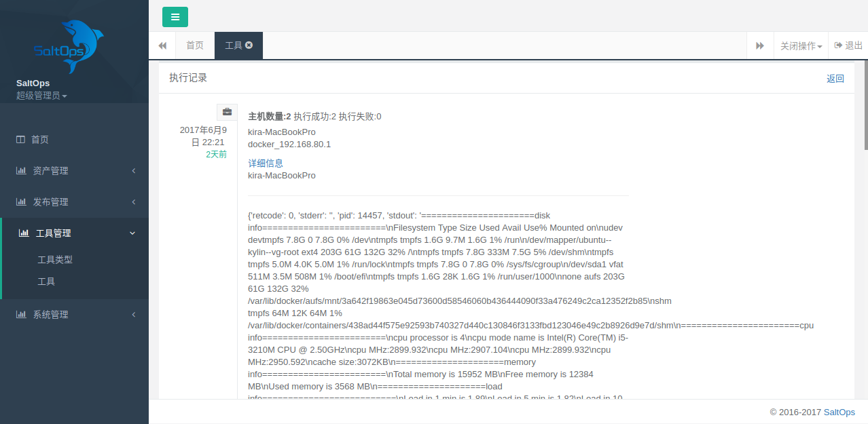
Task: Switch to the 首页 tab
Action: tap(195, 45)
